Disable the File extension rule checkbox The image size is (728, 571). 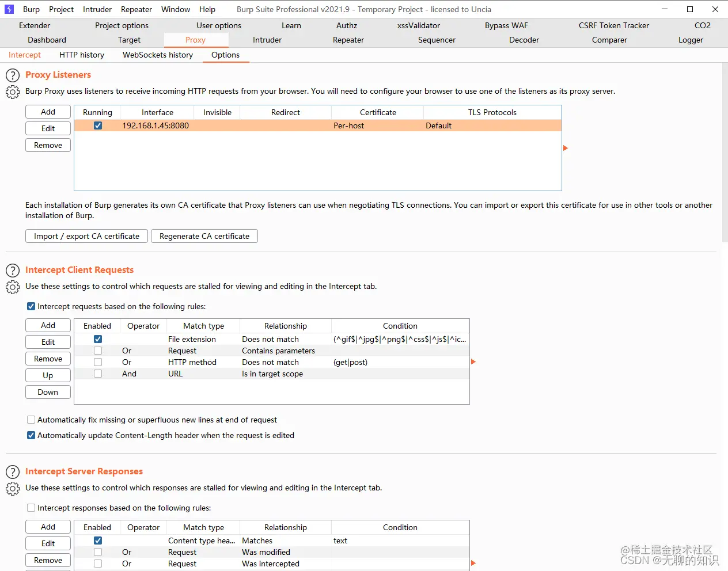tap(98, 339)
